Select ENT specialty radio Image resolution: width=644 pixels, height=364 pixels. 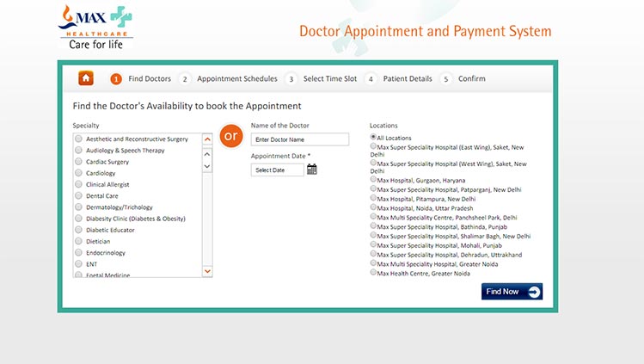point(78,264)
